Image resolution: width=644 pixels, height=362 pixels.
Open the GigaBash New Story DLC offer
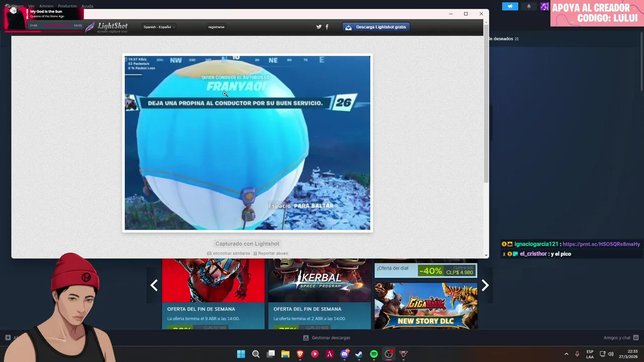(426, 306)
